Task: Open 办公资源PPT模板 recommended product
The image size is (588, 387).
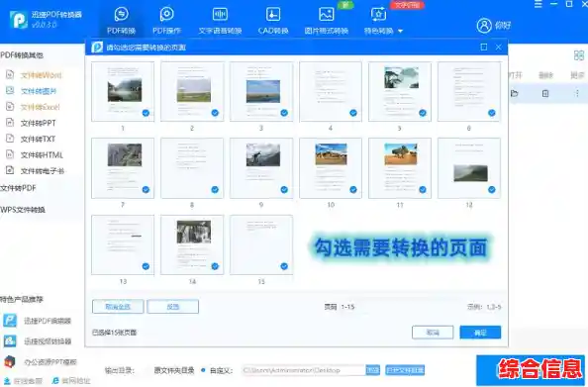Action: pyautogui.click(x=41, y=361)
